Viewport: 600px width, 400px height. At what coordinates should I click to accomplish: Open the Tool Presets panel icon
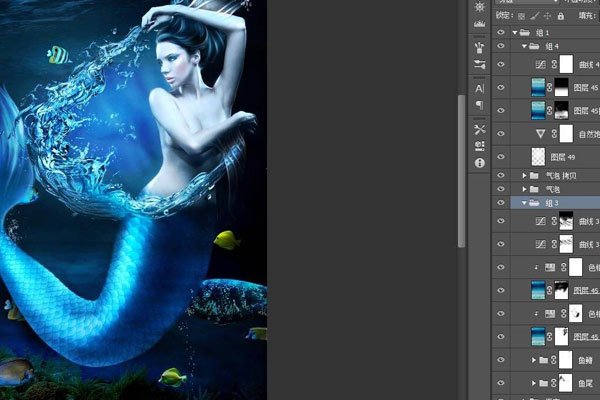(479, 129)
